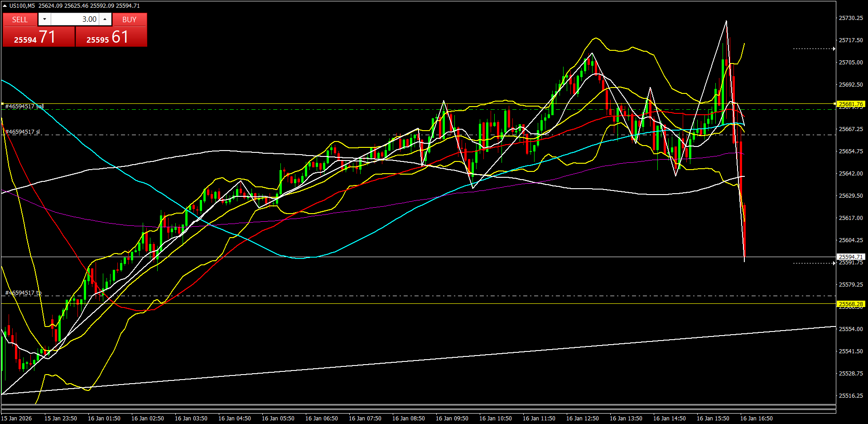
Task: Click the yellow 25568.28 price tag
Action: pyautogui.click(x=850, y=304)
